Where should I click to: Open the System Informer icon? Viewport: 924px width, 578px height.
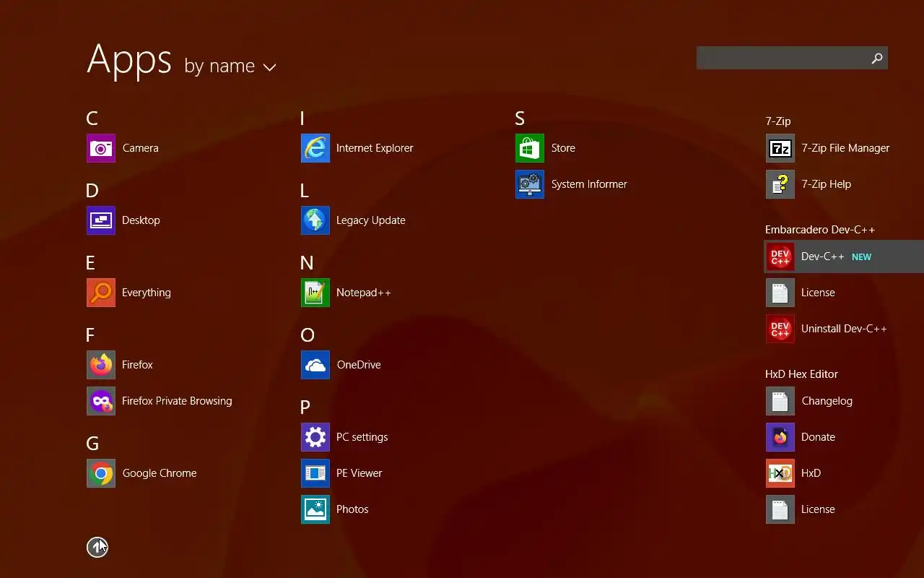[x=530, y=184]
